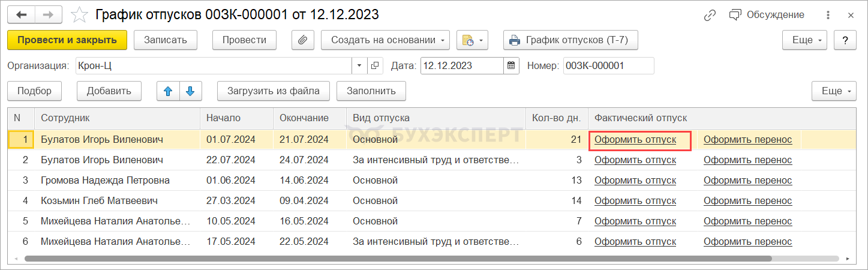Image resolution: width=868 pixels, height=270 pixels.
Task: Click the horizontal scrollbar thumb
Action: (397, 259)
